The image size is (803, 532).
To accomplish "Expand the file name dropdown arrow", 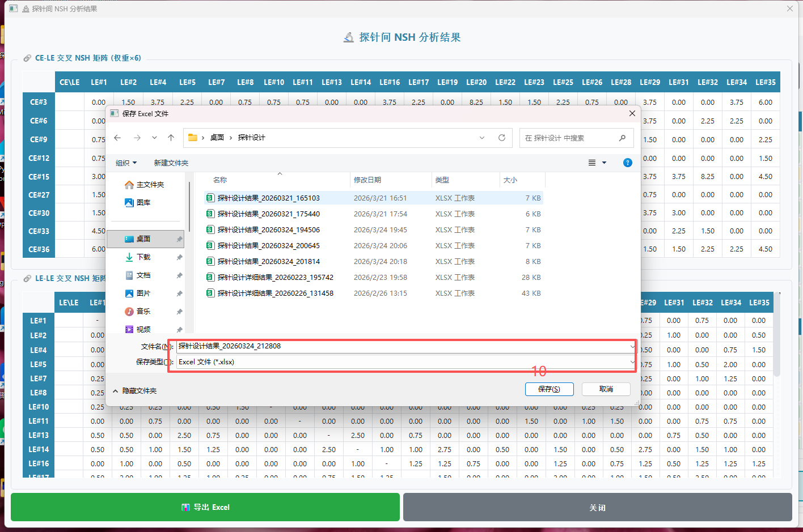I will point(632,346).
